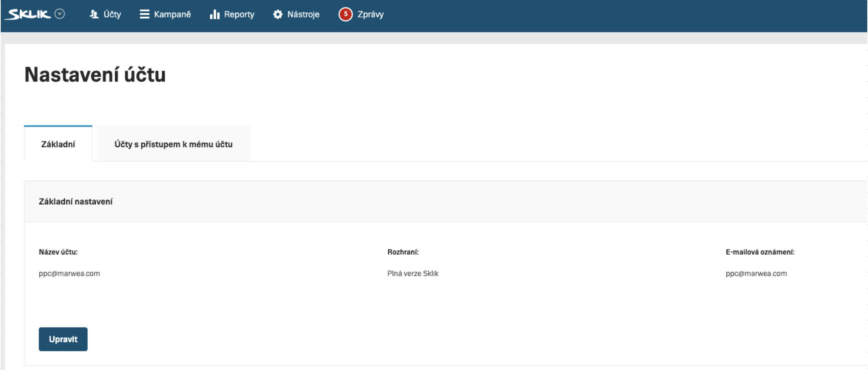Select the email ppc@marwea.com under E-mailová oznámení
Screen dimensions: 868x370
tap(756, 273)
